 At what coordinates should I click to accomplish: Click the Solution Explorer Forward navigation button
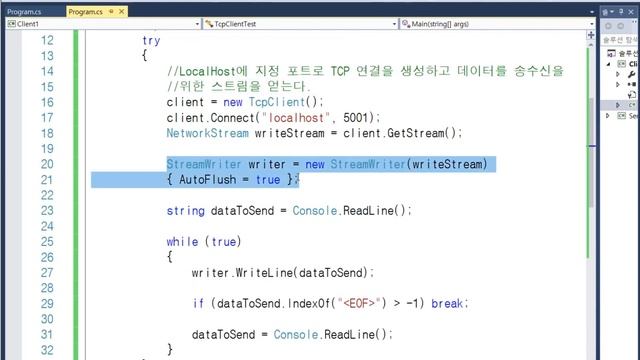pyautogui.click(x=621, y=26)
